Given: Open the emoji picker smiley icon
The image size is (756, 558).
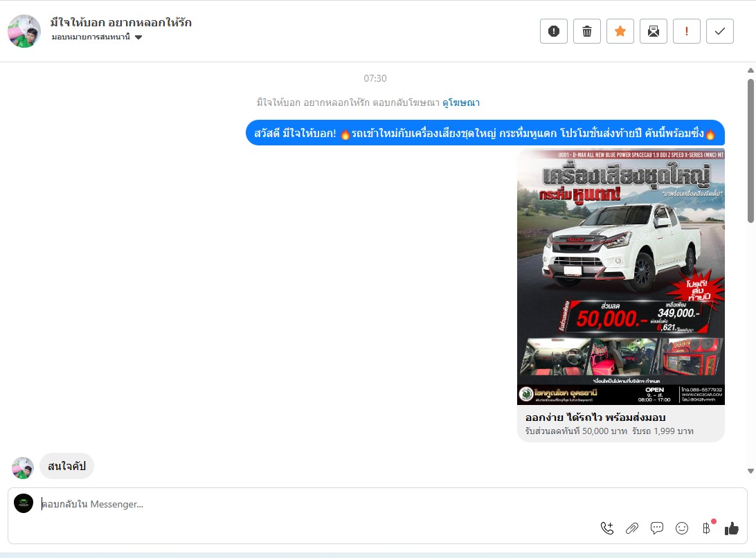Looking at the screenshot, I should (682, 529).
